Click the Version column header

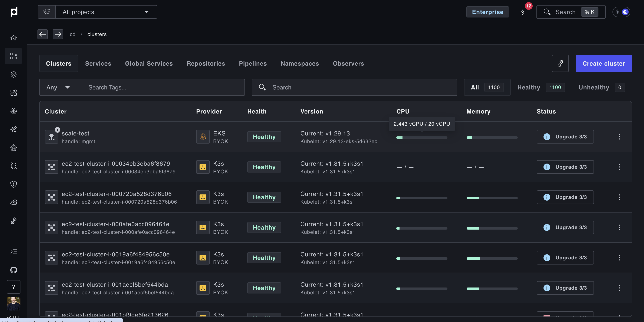click(x=312, y=112)
